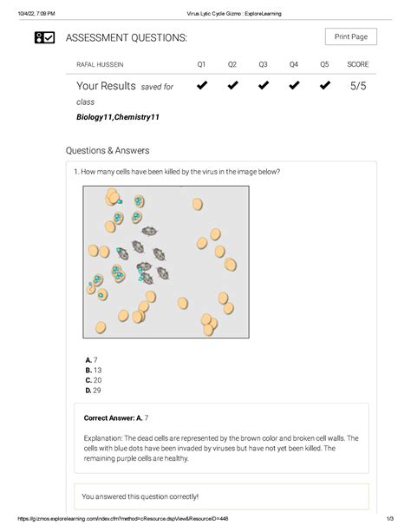
Task: Select answer option D. 29
Action: [94, 391]
